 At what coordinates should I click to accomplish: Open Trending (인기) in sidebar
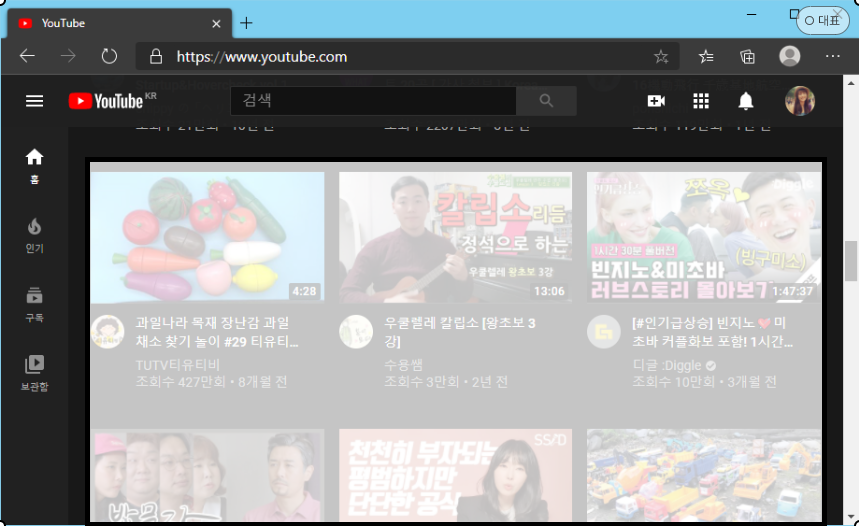[34, 236]
